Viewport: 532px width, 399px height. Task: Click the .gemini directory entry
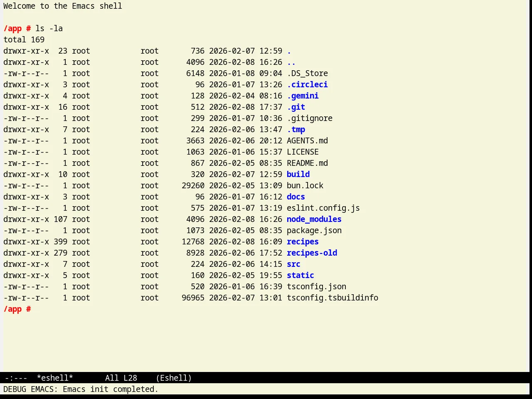click(x=303, y=96)
